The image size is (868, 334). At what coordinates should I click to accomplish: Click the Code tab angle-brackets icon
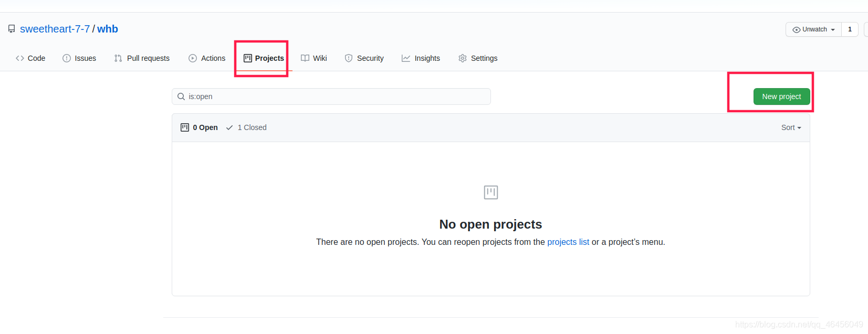point(20,58)
